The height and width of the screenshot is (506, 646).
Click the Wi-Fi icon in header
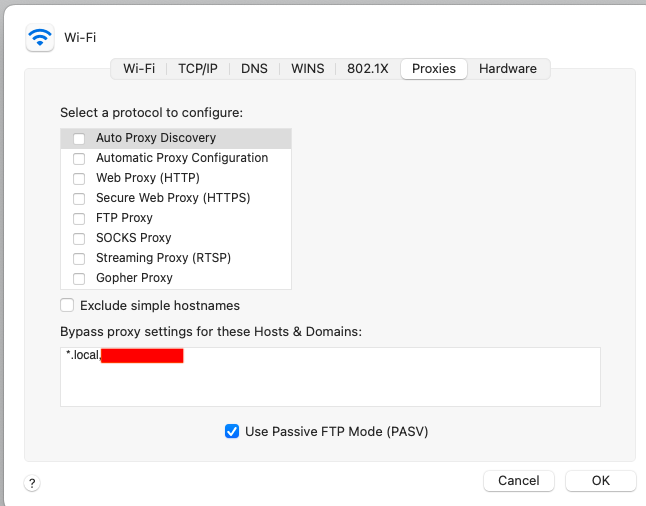40,38
